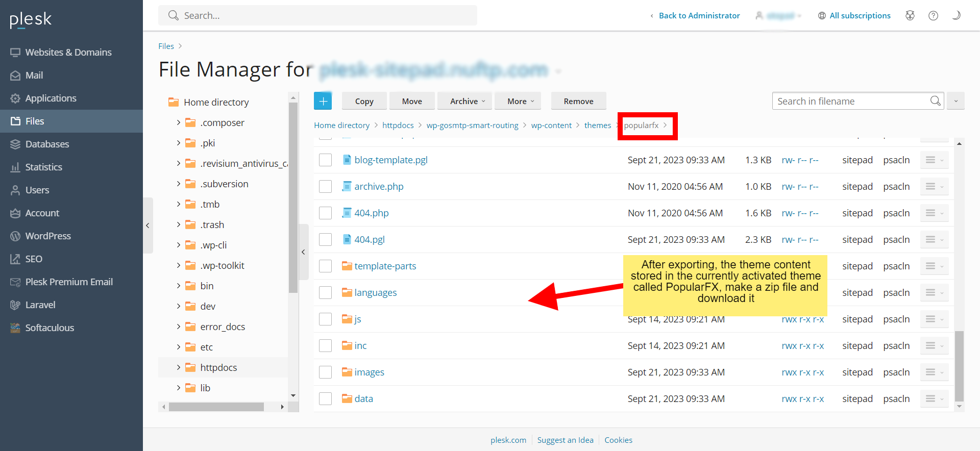Screen dimensions: 980x451
Task: Check the languages folder checkbox
Action: coord(325,293)
